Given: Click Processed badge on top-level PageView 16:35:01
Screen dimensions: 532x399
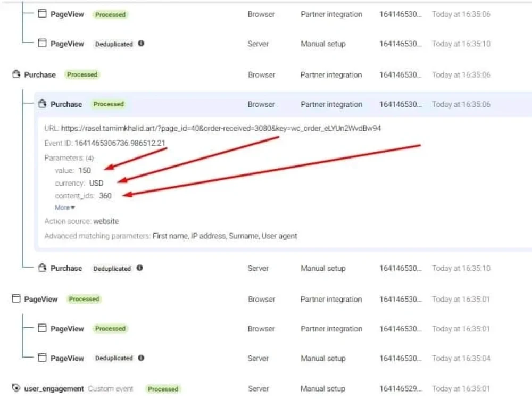Looking at the screenshot, I should [84, 299].
